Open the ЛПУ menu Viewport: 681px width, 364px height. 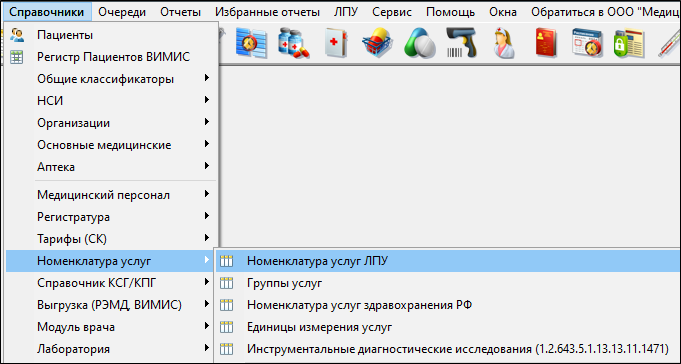coord(346,12)
